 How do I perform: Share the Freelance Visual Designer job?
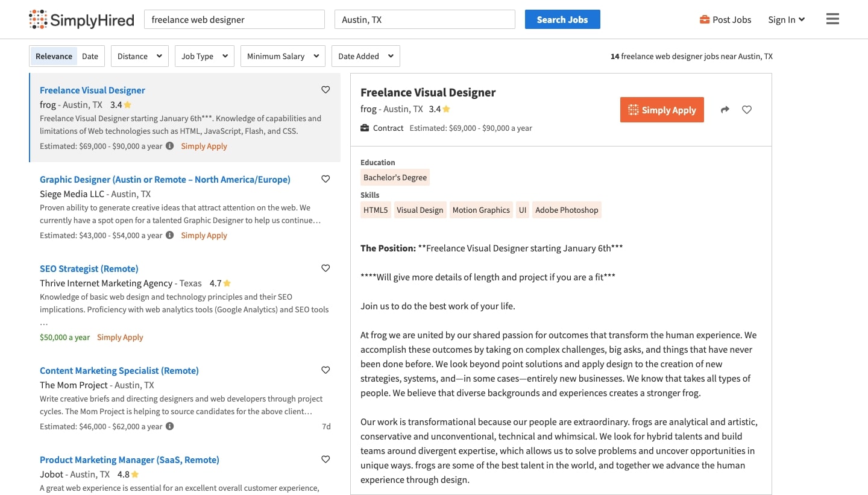725,110
